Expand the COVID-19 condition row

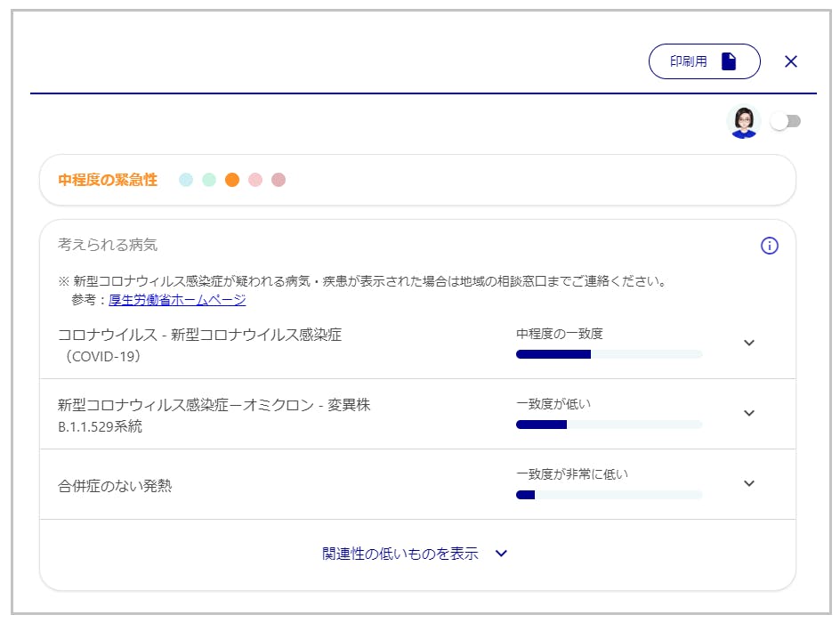pos(749,344)
